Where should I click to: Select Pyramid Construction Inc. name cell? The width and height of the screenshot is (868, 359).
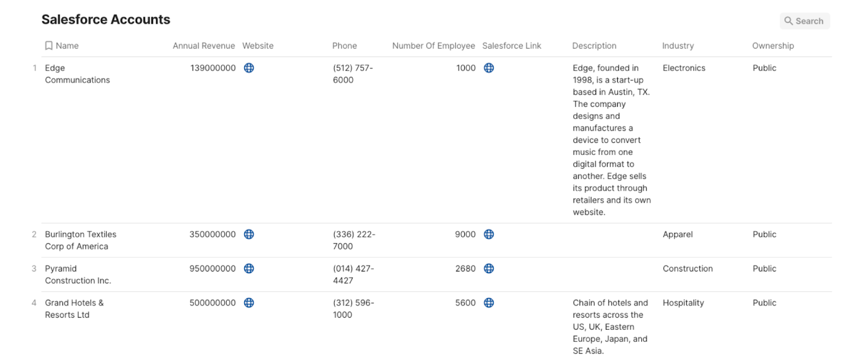point(78,274)
